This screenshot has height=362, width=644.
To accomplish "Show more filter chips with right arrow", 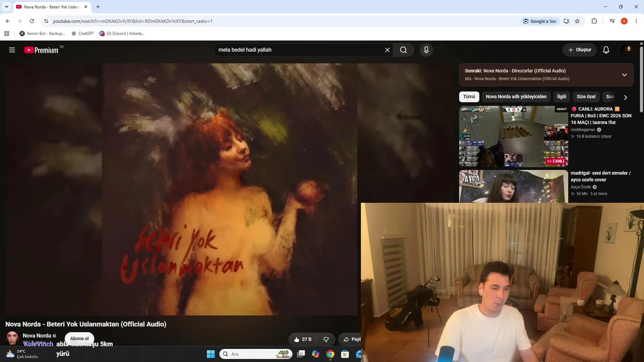I will pos(625,97).
